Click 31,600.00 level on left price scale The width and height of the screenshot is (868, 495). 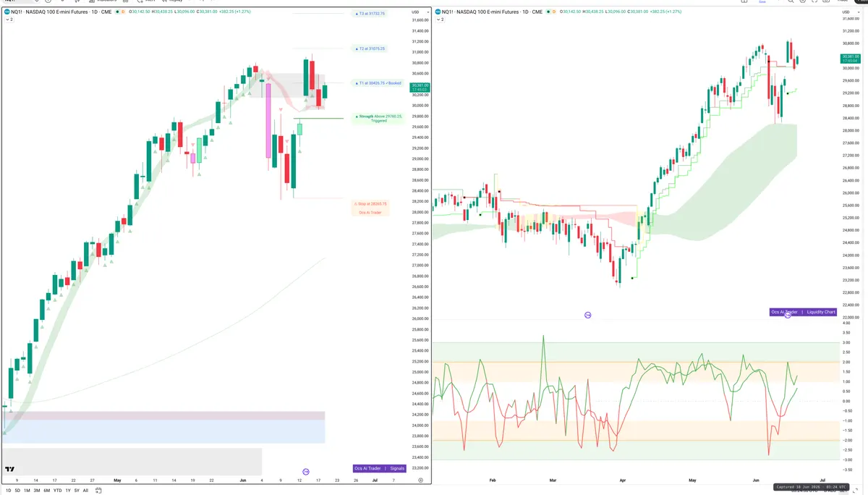[420, 20]
